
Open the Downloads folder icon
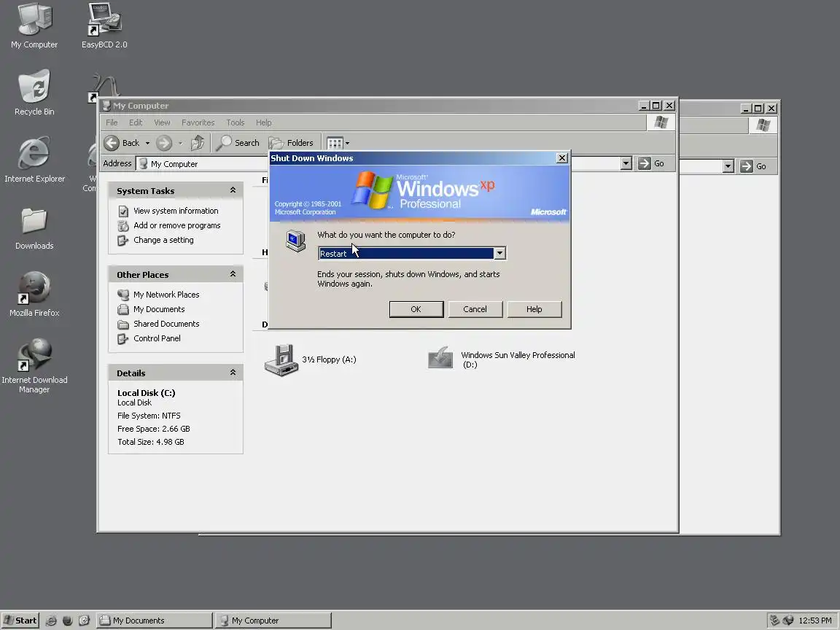pyautogui.click(x=34, y=229)
